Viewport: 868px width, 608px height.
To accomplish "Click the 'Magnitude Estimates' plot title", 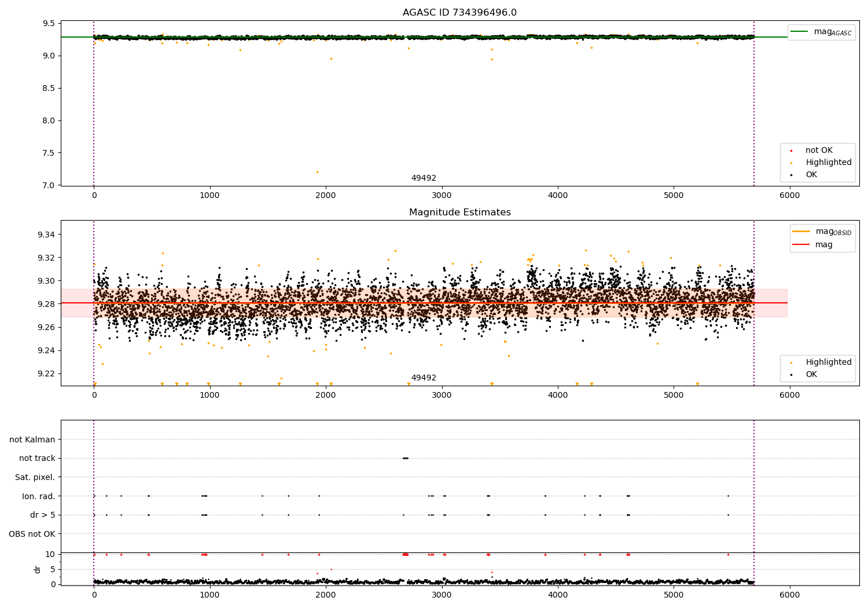I will pos(459,213).
